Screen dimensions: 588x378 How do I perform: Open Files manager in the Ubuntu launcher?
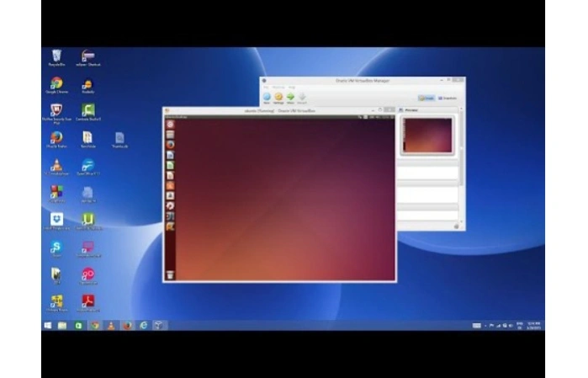[x=170, y=135]
